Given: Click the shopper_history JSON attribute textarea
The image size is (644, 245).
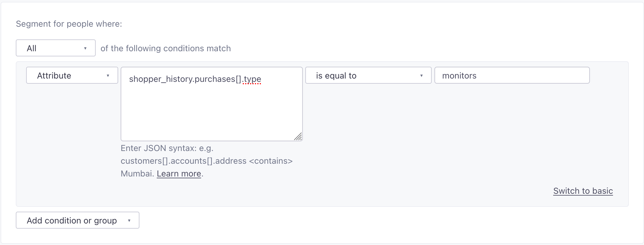Looking at the screenshot, I should point(211,103).
